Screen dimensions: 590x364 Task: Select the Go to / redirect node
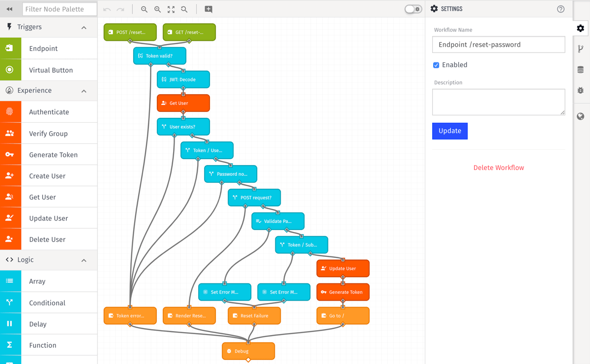coord(343,316)
